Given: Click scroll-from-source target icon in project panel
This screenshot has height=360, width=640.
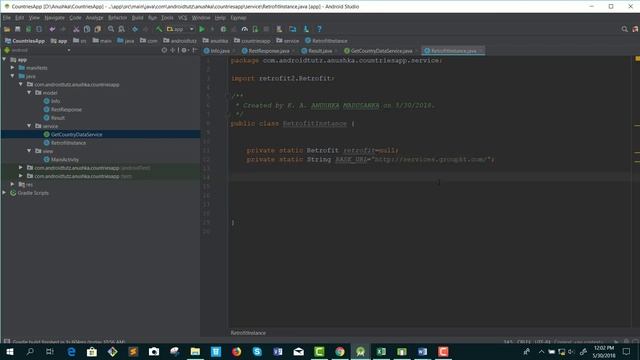Looking at the screenshot, I should coord(164,50).
